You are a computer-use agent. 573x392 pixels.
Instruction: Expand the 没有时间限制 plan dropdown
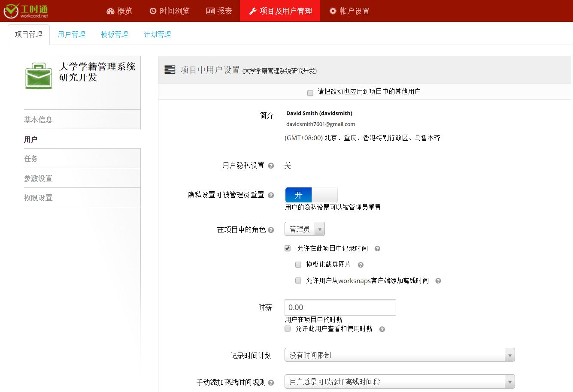coord(399,355)
